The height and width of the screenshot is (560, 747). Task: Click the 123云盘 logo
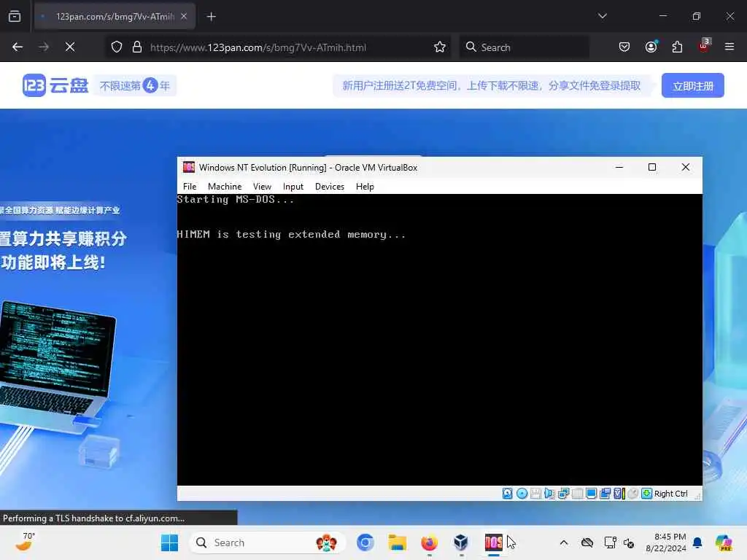pos(55,85)
